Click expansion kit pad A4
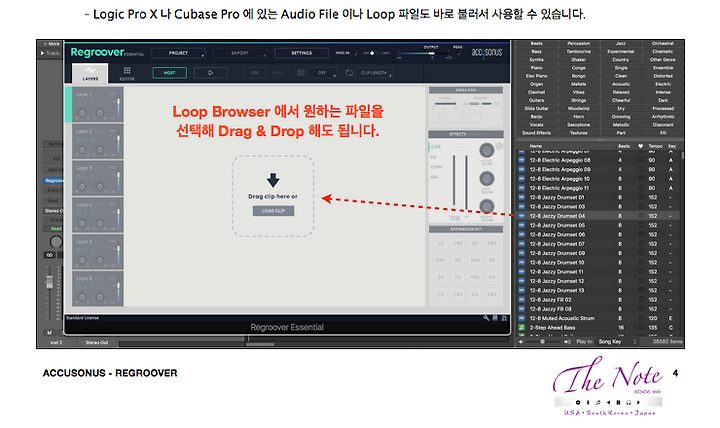Screen dimensions: 720x428 (458, 260)
